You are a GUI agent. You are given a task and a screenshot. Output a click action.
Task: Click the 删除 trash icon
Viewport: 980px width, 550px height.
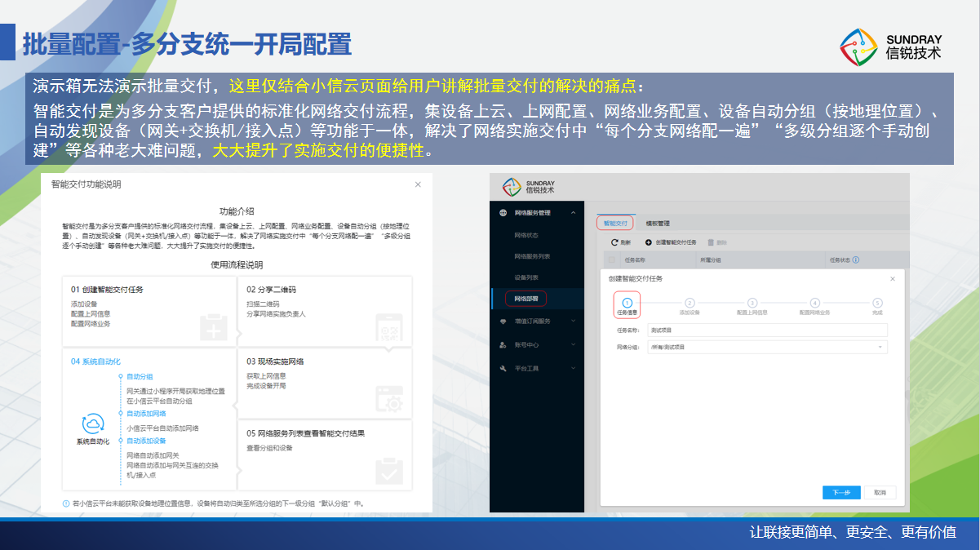pos(711,242)
